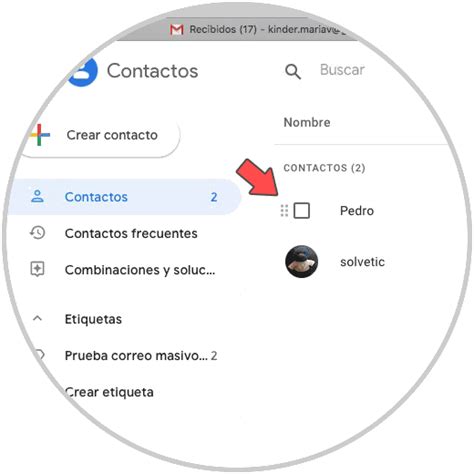Open the Prueba correo masivo label

(x=136, y=356)
